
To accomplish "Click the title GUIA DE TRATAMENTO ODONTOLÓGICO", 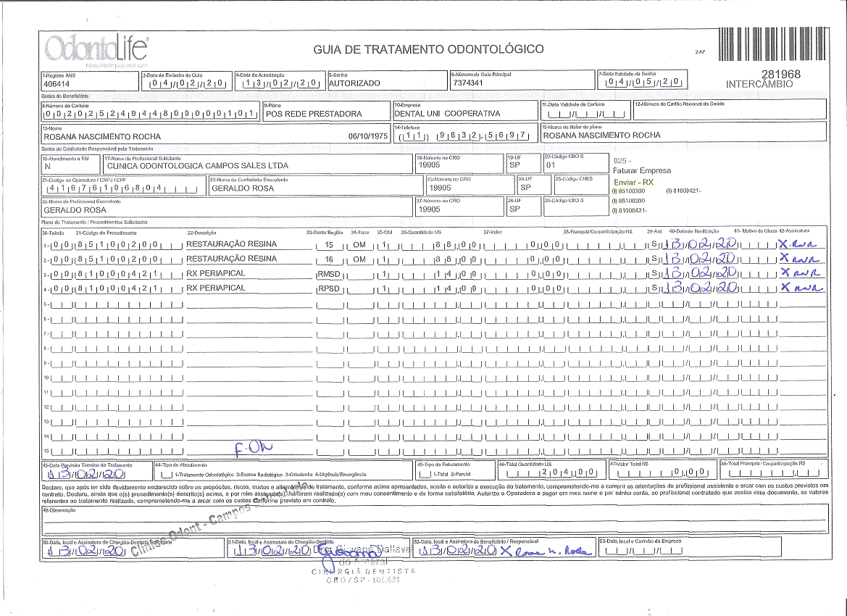I will 428,49.
